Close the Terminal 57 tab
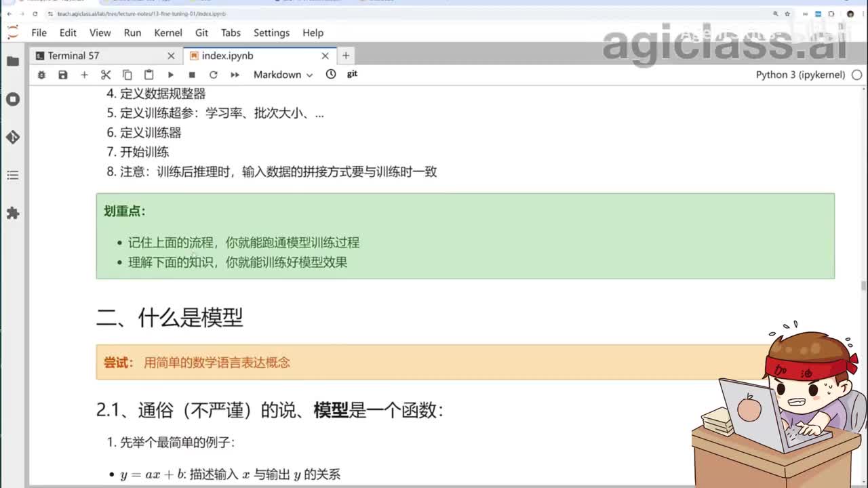The image size is (868, 488). [x=171, y=56]
